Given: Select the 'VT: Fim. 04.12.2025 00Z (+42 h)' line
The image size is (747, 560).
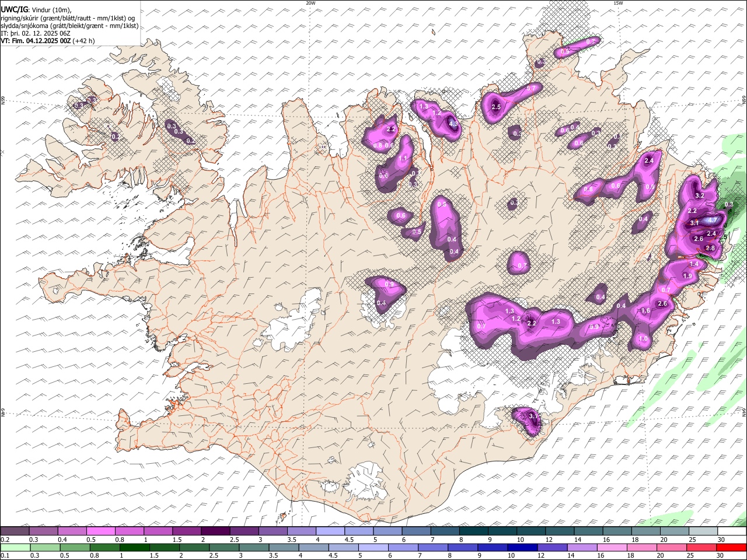Looking at the screenshot, I should [x=48, y=41].
